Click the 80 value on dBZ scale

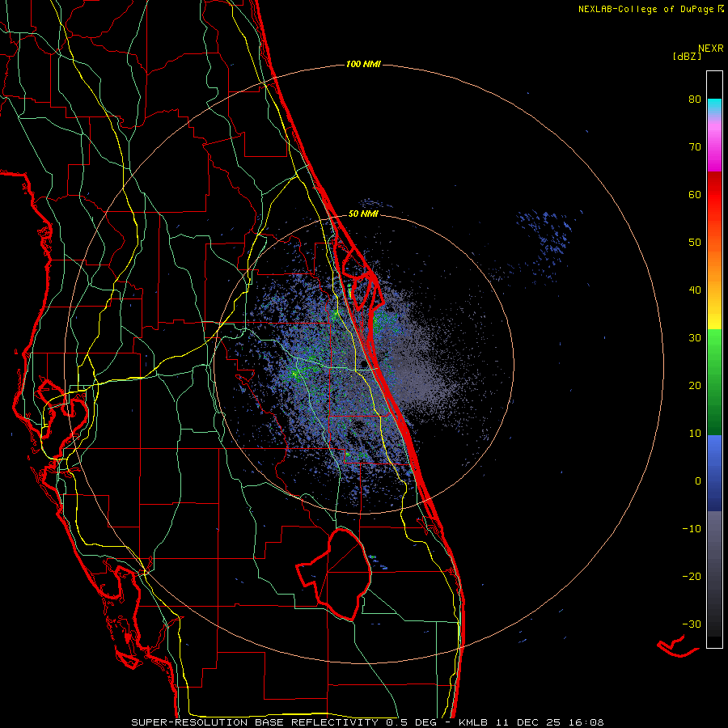coord(695,99)
